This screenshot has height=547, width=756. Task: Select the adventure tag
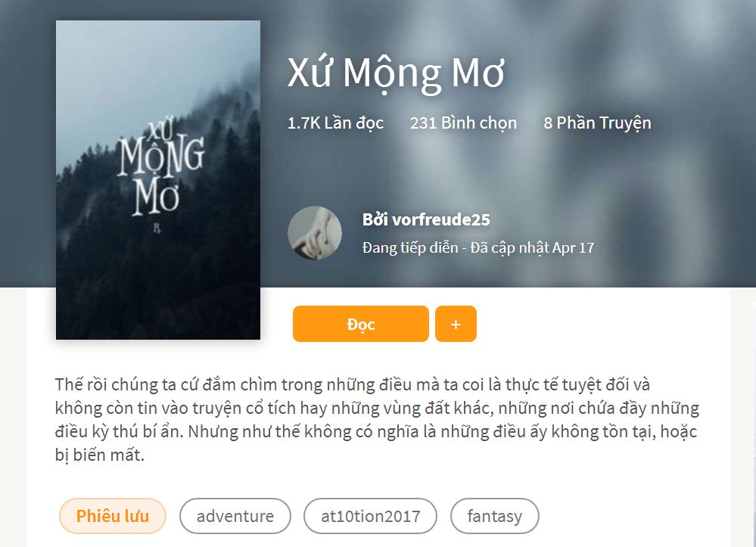(x=235, y=516)
